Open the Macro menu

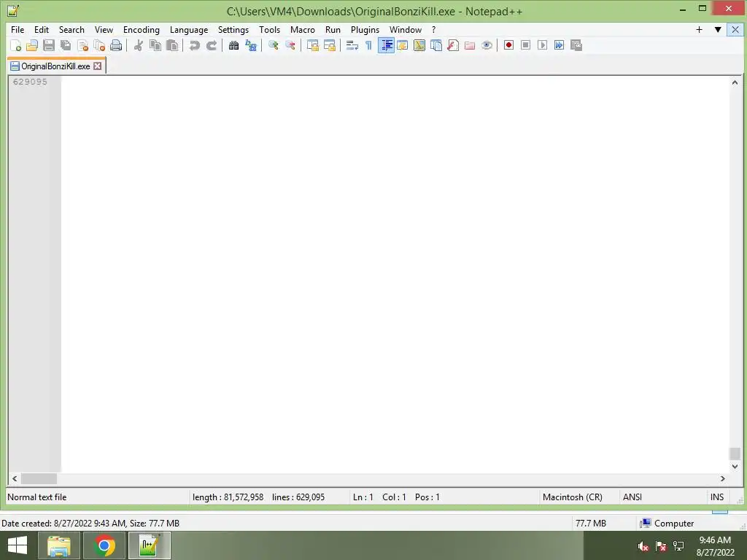tap(303, 29)
